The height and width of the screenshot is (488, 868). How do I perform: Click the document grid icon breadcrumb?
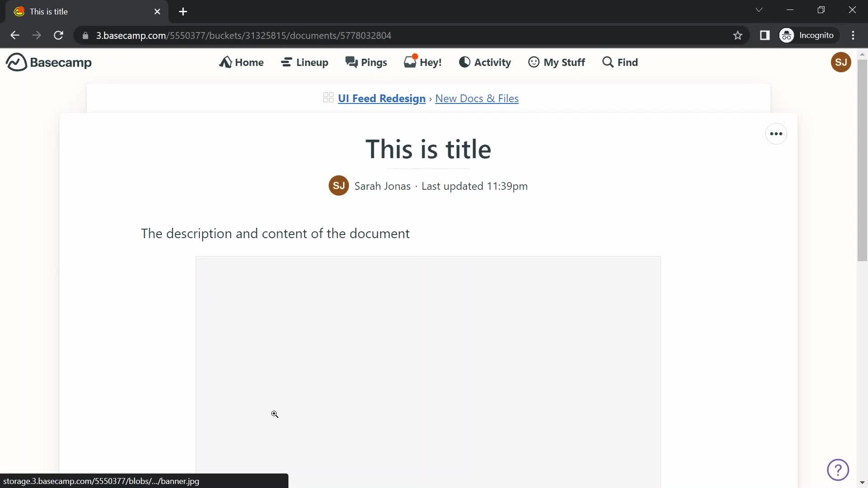pos(328,98)
